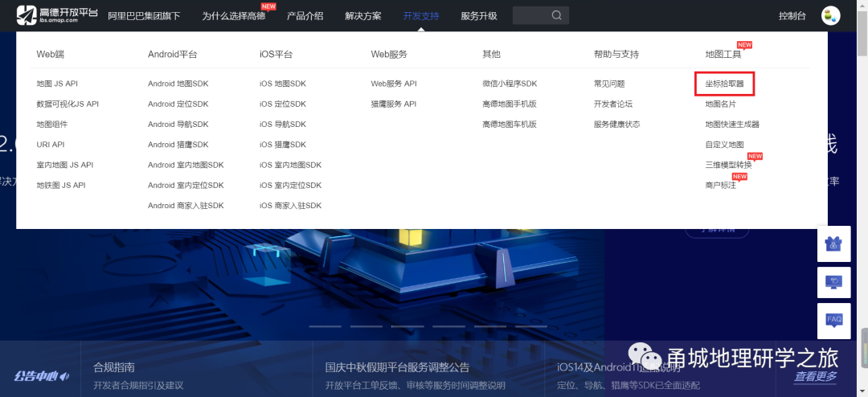Open 服务健康状态 link
The width and height of the screenshot is (868, 397).
pyautogui.click(x=617, y=125)
